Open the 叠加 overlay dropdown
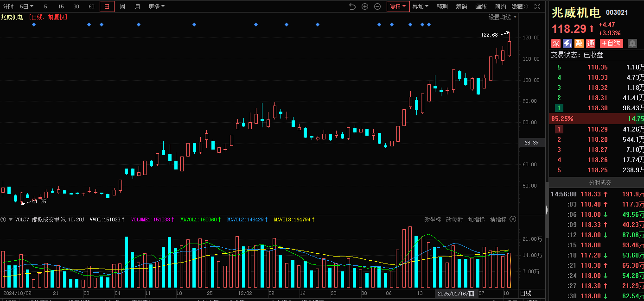 tap(420, 6)
